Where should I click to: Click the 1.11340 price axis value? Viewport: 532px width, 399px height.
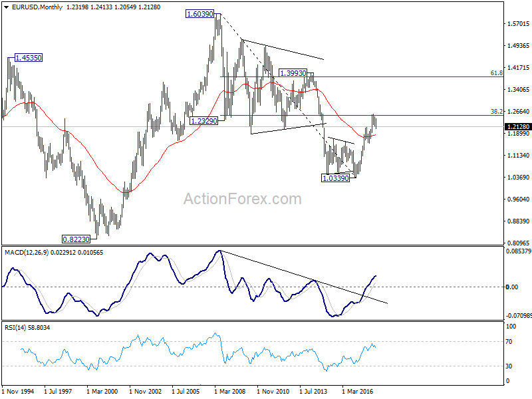[x=518, y=156]
